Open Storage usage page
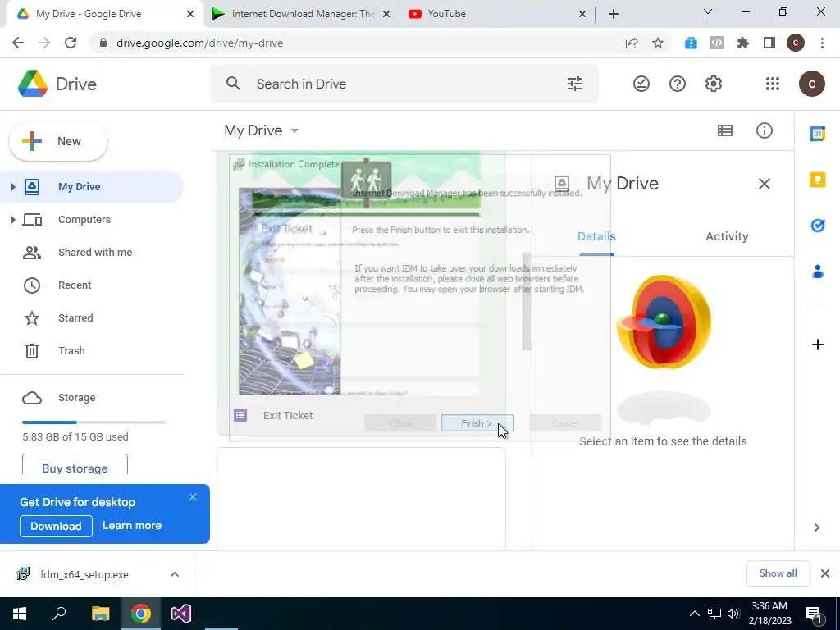This screenshot has height=630, width=840. pos(76,398)
